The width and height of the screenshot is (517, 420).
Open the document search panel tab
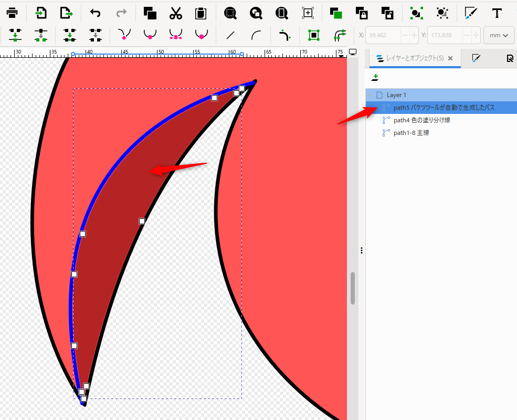(x=510, y=58)
